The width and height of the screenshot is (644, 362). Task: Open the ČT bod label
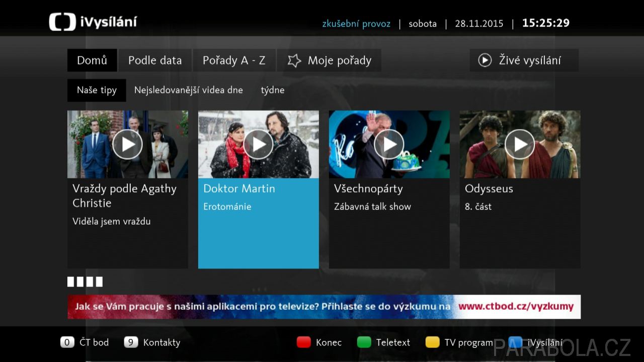[94, 342]
